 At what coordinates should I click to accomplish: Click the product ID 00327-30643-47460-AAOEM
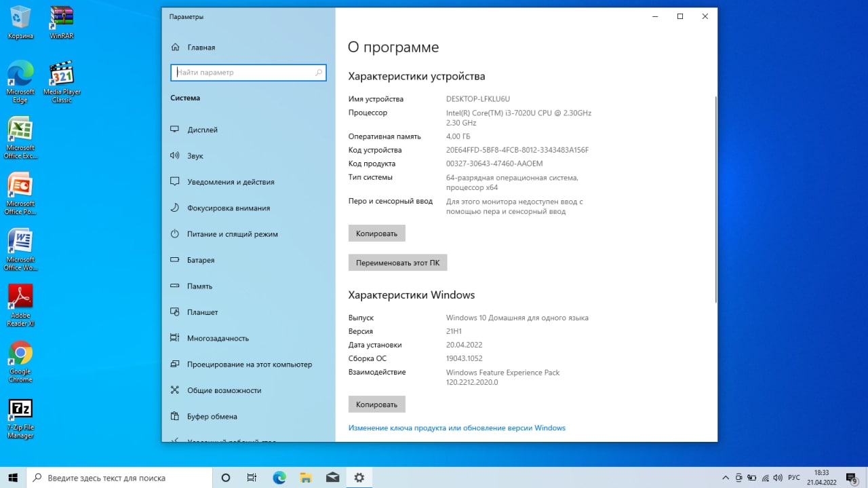tap(494, 164)
